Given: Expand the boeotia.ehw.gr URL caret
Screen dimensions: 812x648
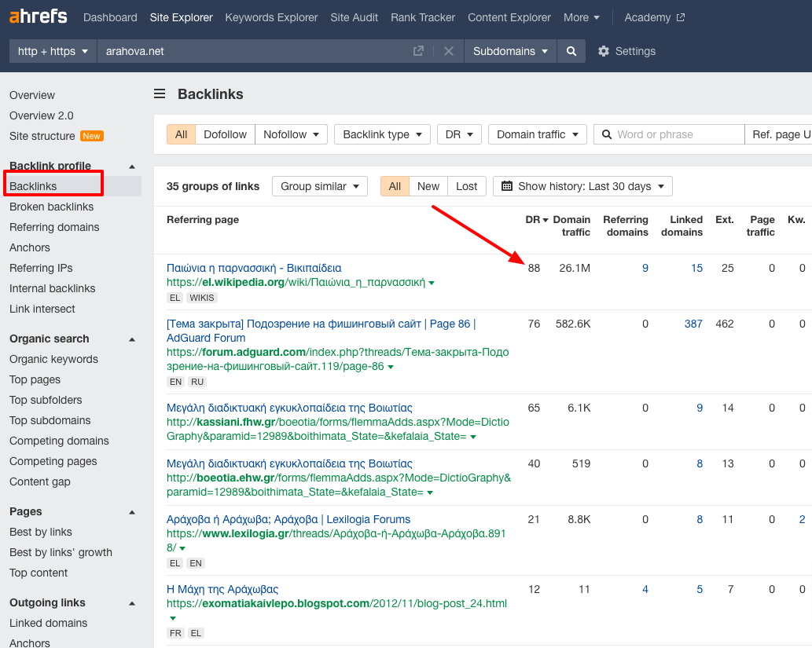Looking at the screenshot, I should tap(429, 492).
